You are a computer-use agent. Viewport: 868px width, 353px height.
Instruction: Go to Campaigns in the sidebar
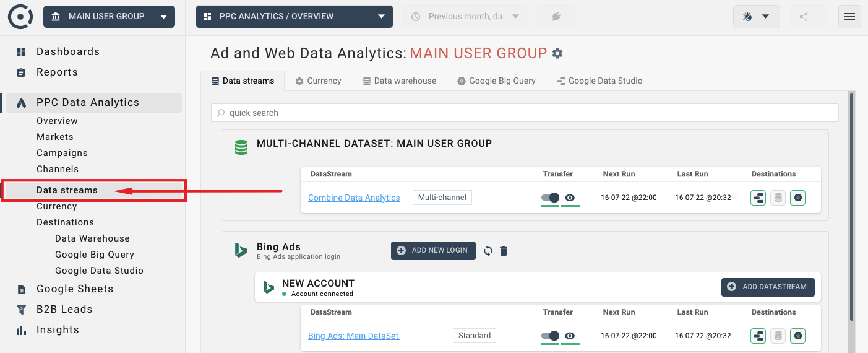[x=62, y=153]
